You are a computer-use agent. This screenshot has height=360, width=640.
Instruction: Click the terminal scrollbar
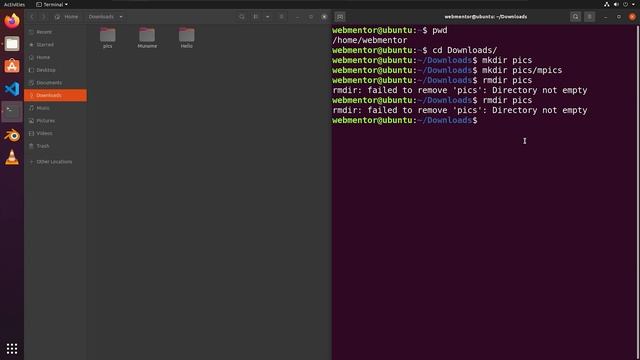(638, 192)
